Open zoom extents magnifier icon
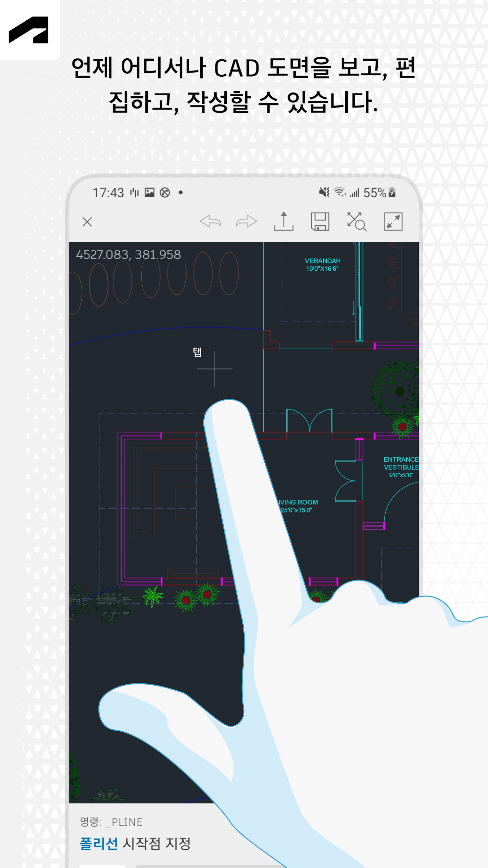The width and height of the screenshot is (488, 868). click(357, 222)
